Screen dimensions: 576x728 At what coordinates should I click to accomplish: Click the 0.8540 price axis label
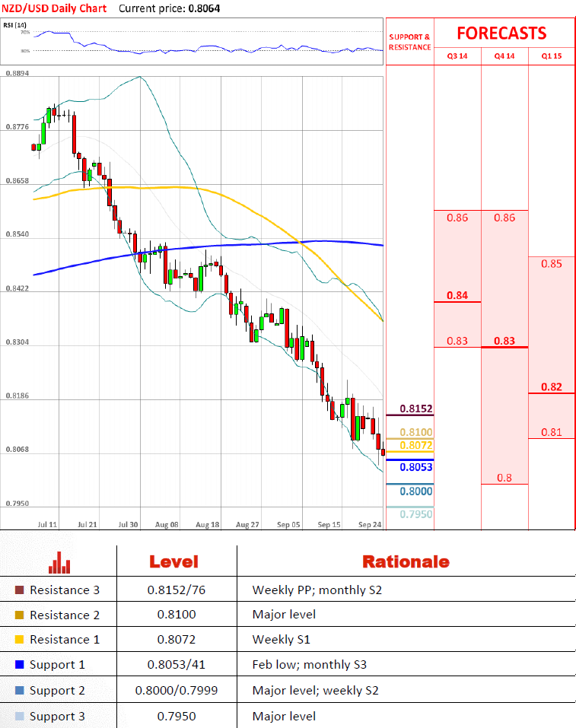(18, 234)
